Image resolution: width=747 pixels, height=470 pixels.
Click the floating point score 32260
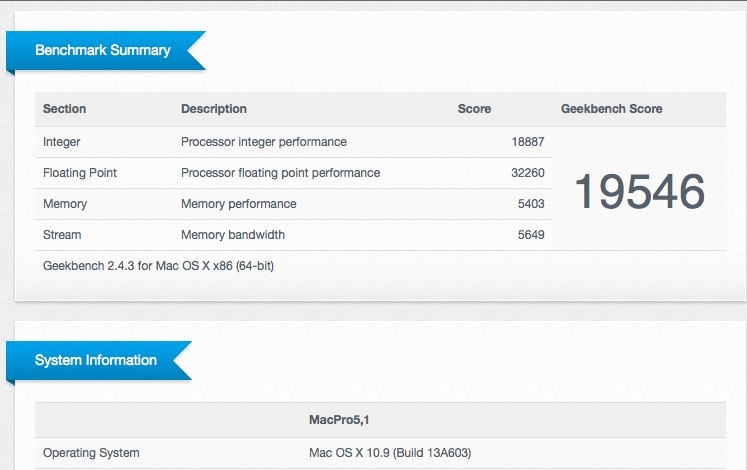tap(528, 173)
